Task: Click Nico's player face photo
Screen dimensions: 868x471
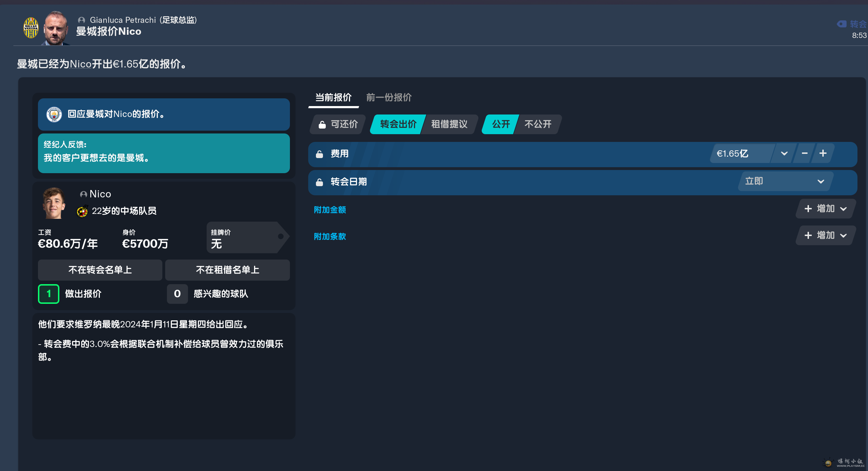Action: tap(54, 203)
